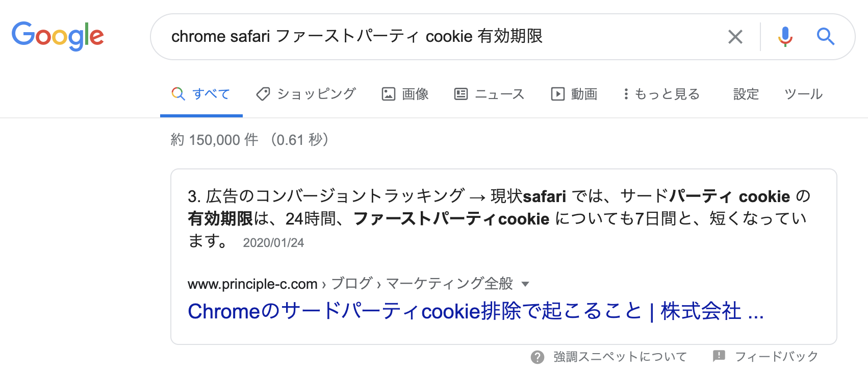Expand the result URL dropdown arrow

coord(526,284)
